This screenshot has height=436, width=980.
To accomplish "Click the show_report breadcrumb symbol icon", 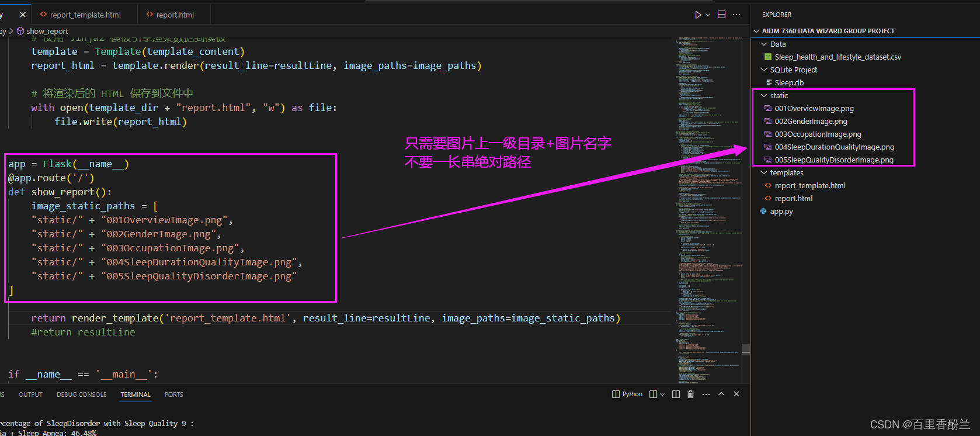I will tap(20, 31).
